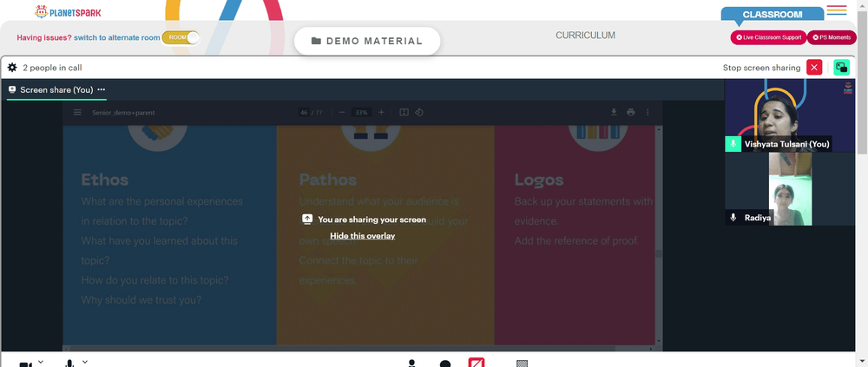The image size is (868, 367).
Task: Toggle the ROOM alternate room switch
Action: pos(181,37)
